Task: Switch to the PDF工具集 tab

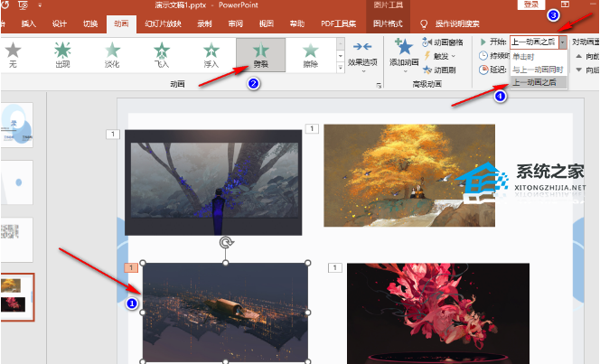Action: click(338, 23)
